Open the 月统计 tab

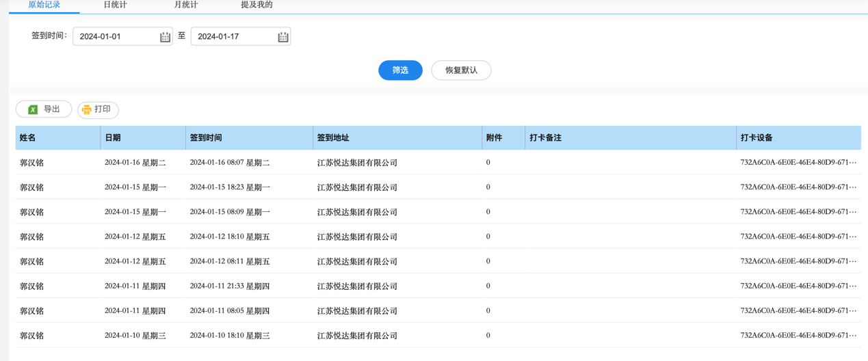pos(186,5)
